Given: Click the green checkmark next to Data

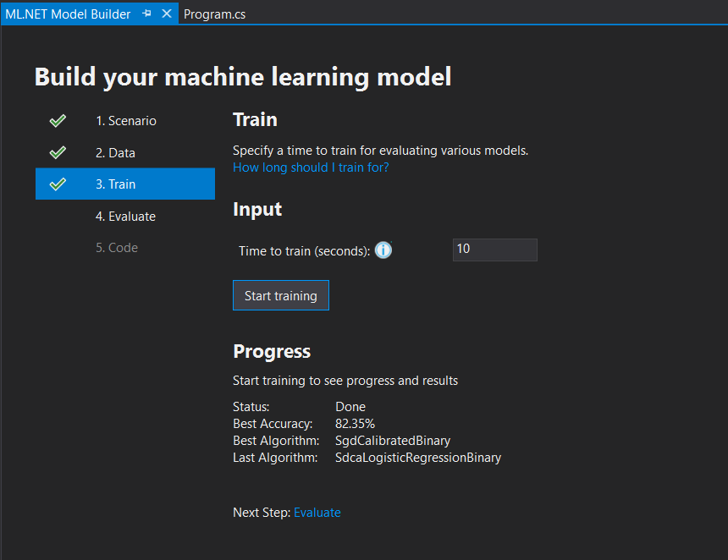Looking at the screenshot, I should 57,152.
